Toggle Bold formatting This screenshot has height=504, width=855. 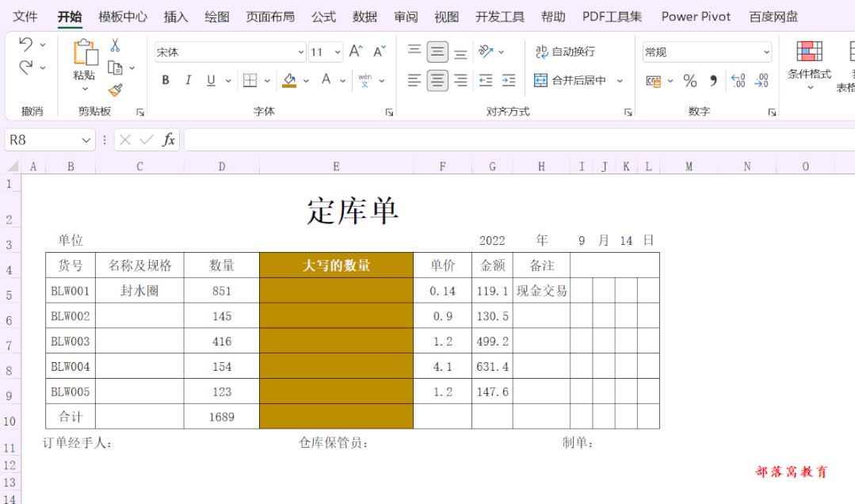(x=166, y=81)
